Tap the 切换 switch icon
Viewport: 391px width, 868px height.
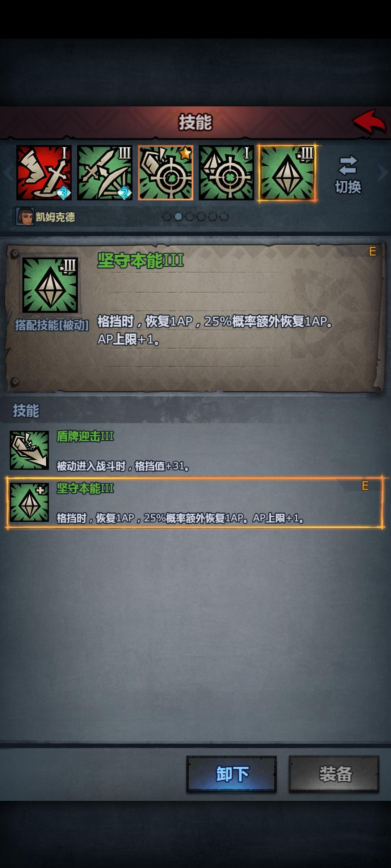point(348,175)
